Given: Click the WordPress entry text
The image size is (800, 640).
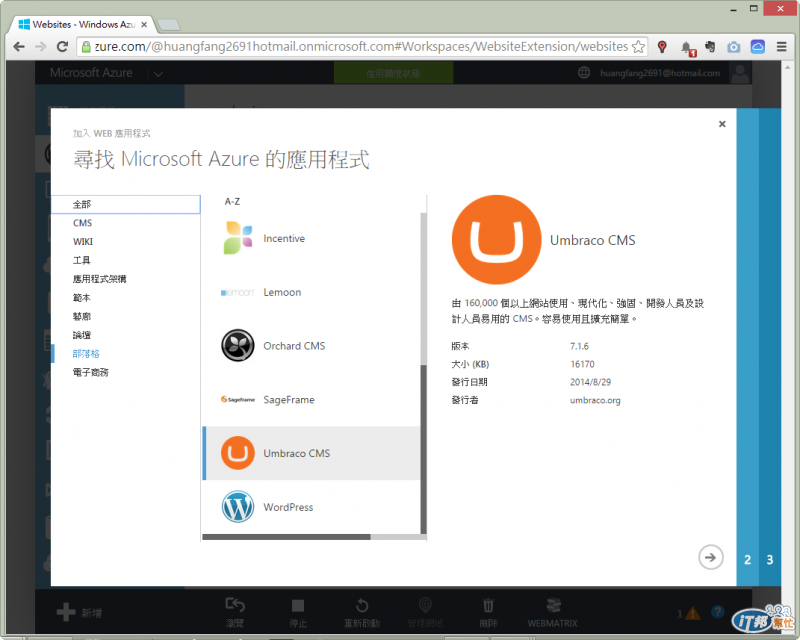Looking at the screenshot, I should pyautogui.click(x=288, y=507).
